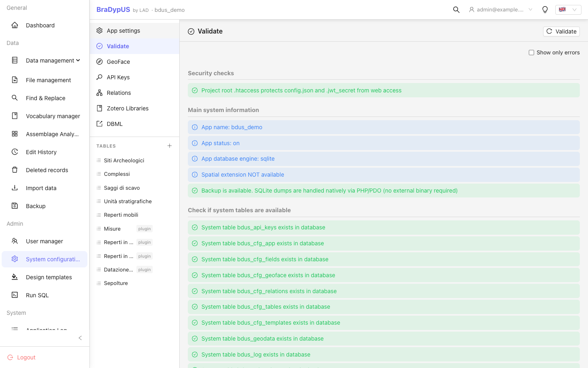Add a table with plus icon
The image size is (588, 368).
169,146
